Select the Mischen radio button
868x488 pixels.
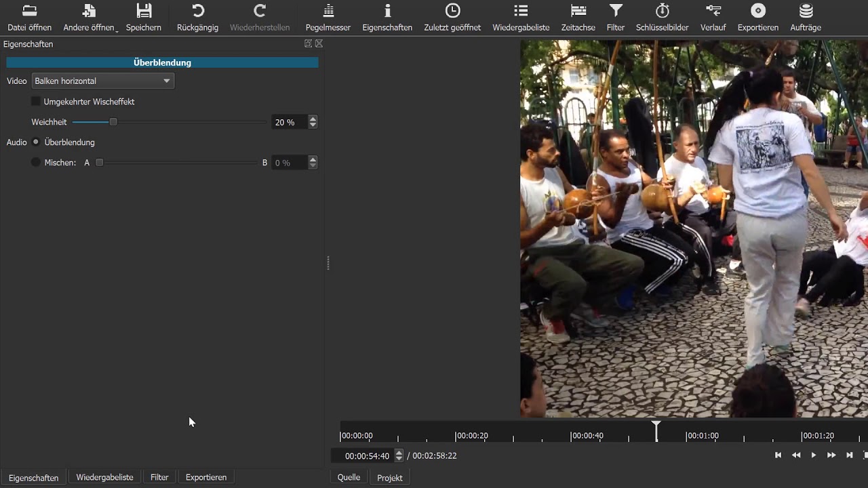(36, 163)
